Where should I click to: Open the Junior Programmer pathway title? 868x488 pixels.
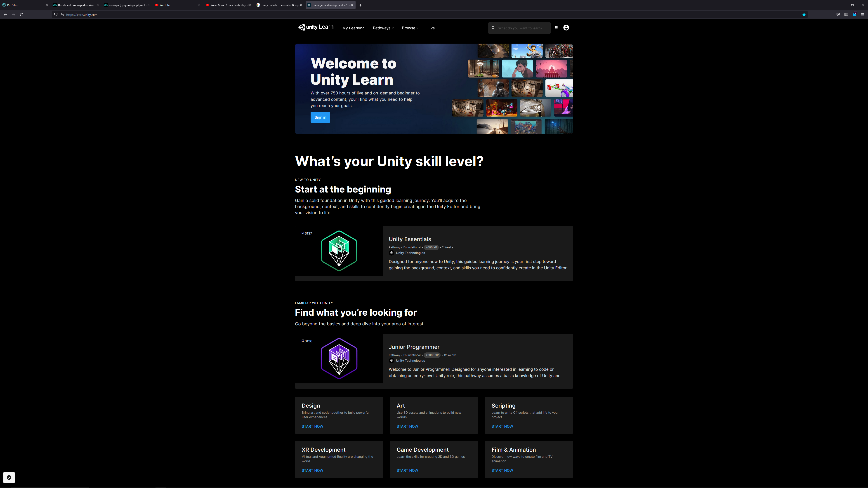414,347
